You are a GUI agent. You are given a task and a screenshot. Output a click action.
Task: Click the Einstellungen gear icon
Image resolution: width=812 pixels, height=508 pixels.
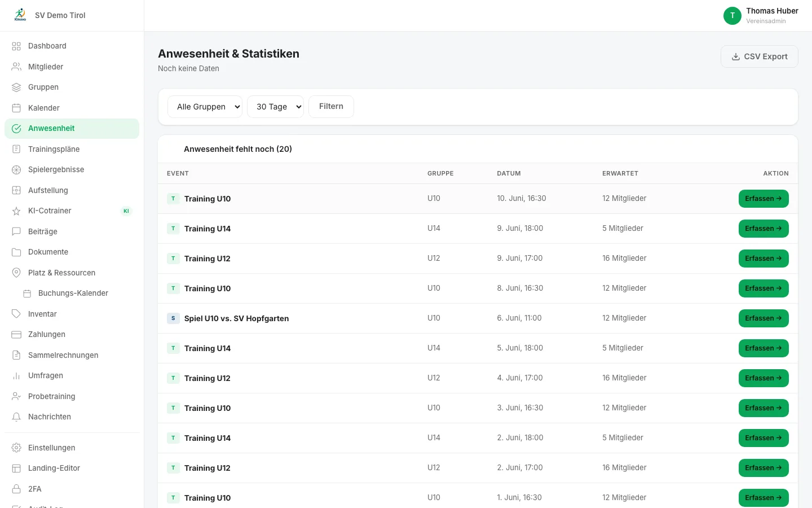16,448
